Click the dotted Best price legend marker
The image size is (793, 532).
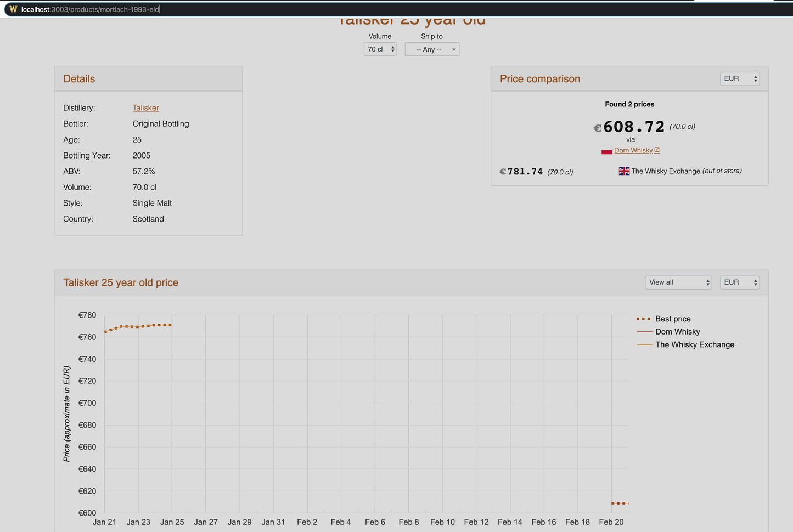click(643, 319)
